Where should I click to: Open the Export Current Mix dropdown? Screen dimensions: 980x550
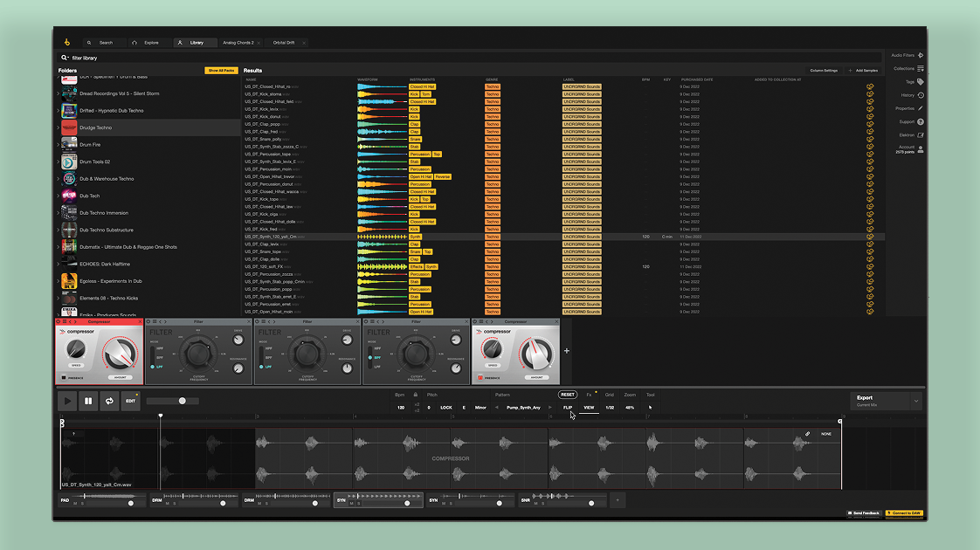tap(915, 402)
